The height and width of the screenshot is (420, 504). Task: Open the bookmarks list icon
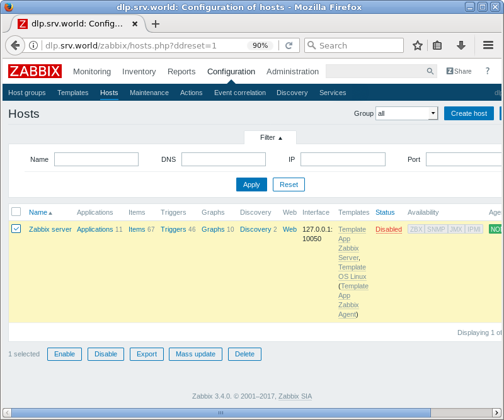[x=437, y=45]
